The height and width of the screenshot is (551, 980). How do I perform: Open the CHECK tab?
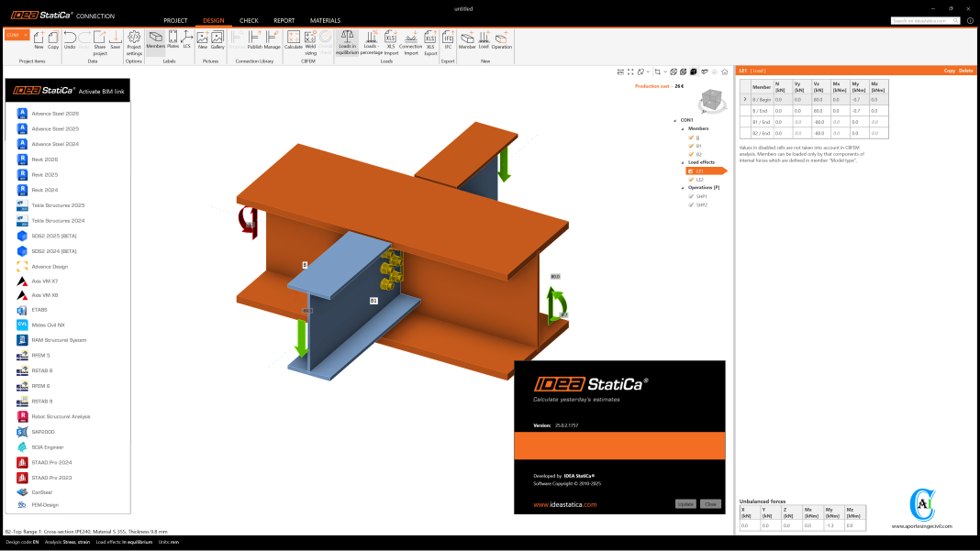pos(249,20)
